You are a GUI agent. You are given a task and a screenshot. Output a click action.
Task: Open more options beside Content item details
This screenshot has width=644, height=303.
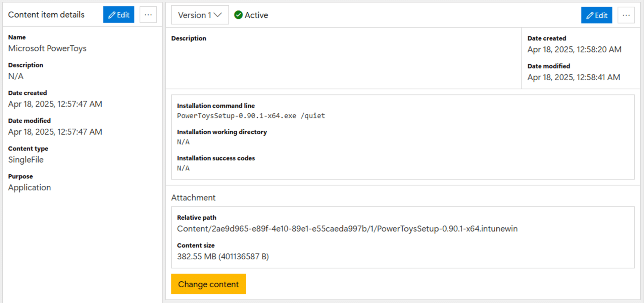148,15
